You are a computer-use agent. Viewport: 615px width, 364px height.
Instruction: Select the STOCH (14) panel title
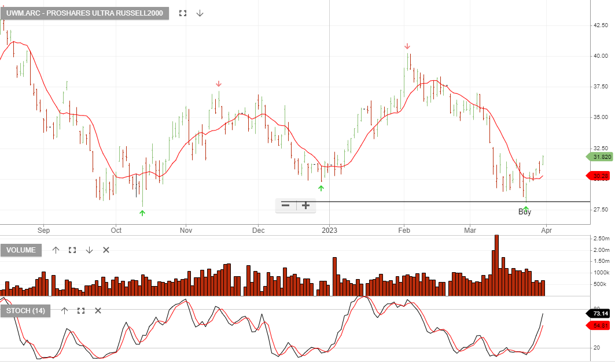point(25,310)
